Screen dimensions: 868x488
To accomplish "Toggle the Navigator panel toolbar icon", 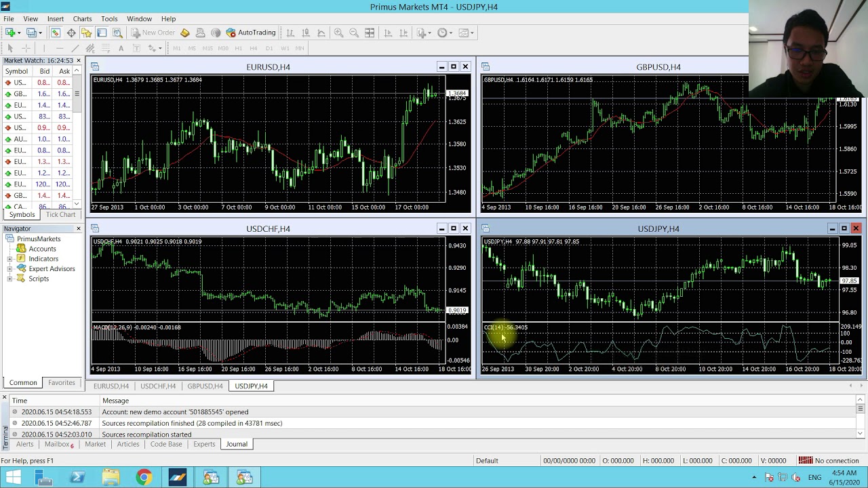I will coord(86,33).
